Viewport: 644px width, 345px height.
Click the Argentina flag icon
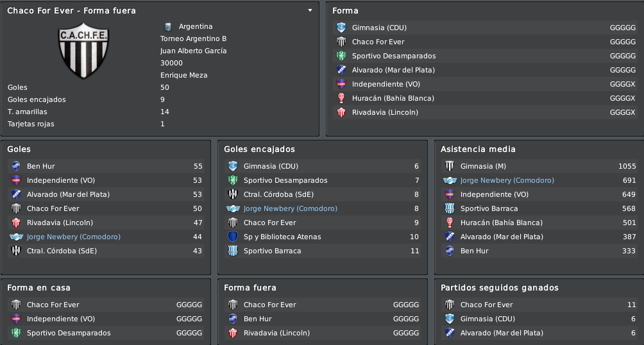(x=167, y=27)
